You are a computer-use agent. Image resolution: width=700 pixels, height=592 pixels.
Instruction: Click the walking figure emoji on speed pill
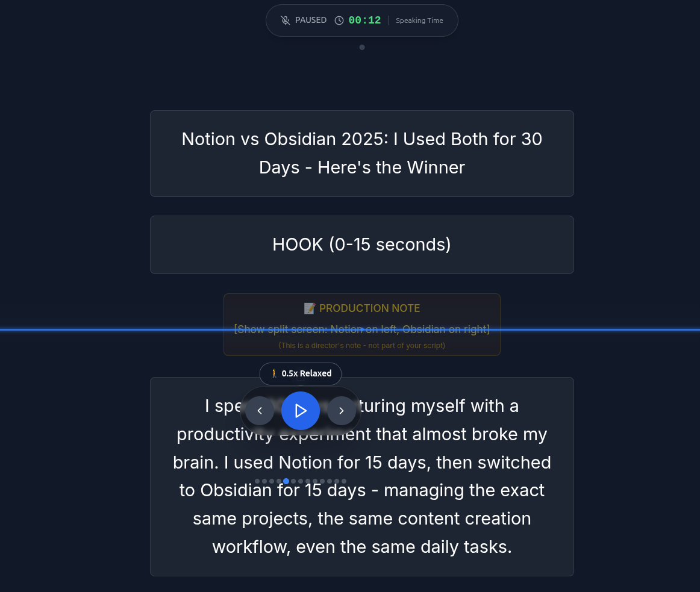274,373
